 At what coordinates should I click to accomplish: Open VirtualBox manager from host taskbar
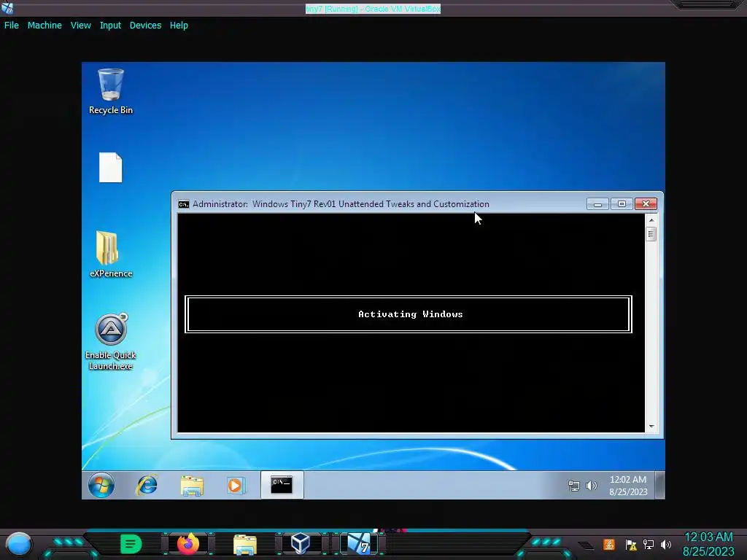(301, 543)
